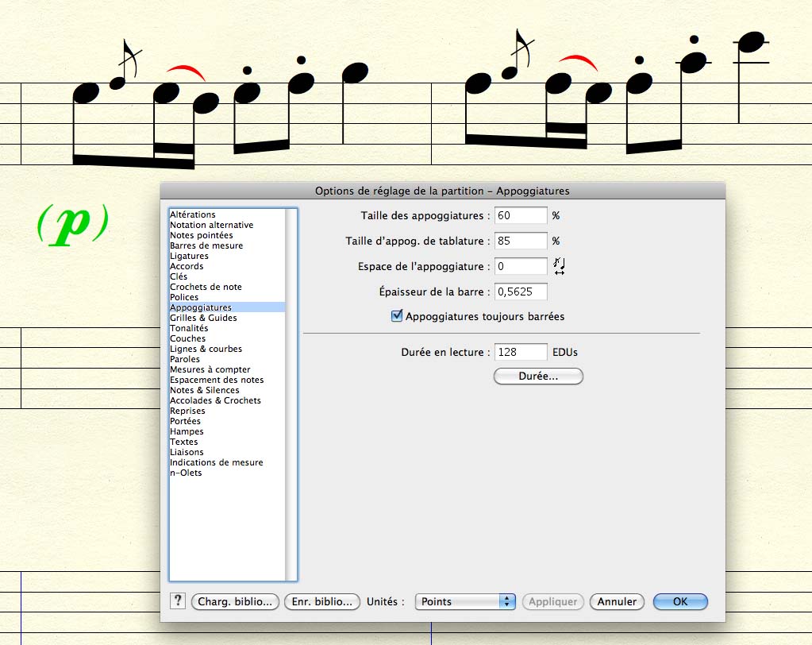
Task: Click the OK button
Action: pos(679,602)
